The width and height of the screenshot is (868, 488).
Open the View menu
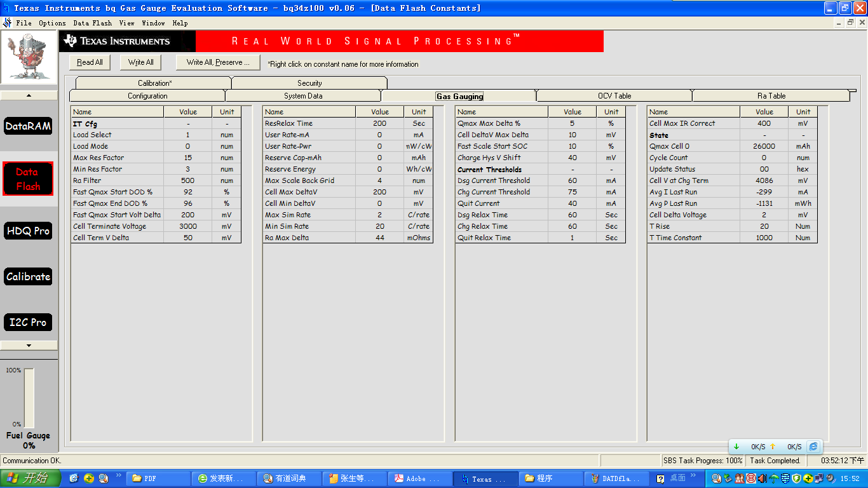[x=126, y=23]
